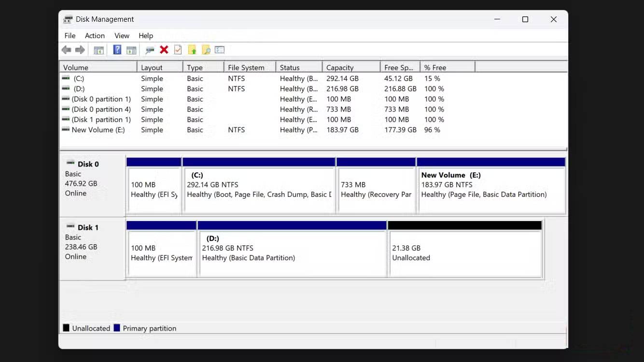Open the View menu
Image resolution: width=644 pixels, height=362 pixels.
(x=122, y=35)
